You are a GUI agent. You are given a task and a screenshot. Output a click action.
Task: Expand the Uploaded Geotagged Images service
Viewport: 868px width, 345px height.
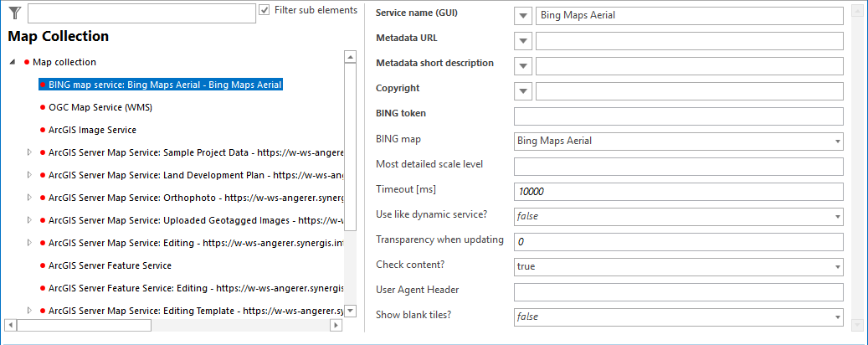tap(30, 220)
